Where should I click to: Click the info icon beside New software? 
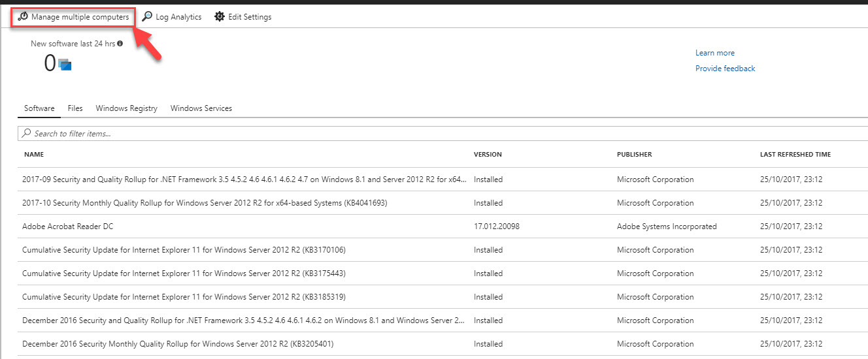[x=120, y=44]
